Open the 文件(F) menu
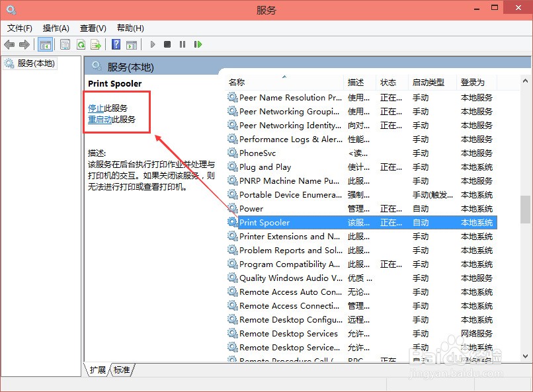The width and height of the screenshot is (533, 392). pos(20,28)
